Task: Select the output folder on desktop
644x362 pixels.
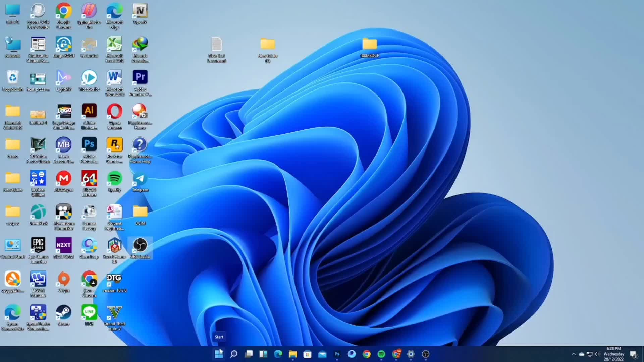Action: click(x=13, y=215)
